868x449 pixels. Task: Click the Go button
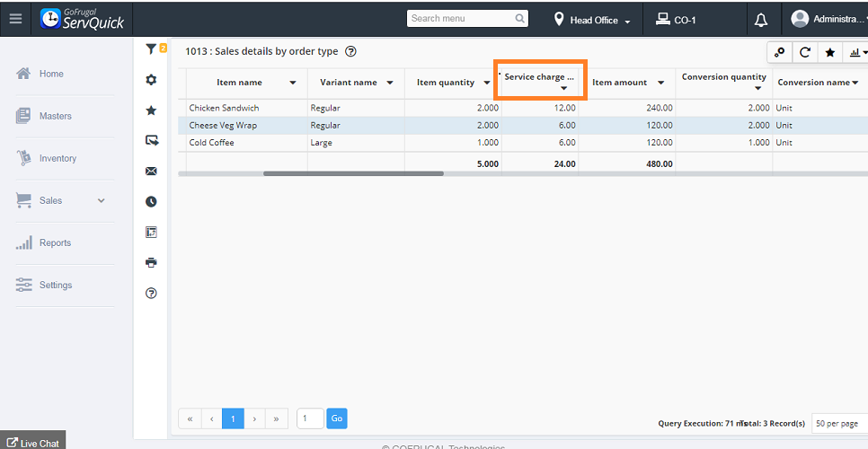tap(337, 418)
